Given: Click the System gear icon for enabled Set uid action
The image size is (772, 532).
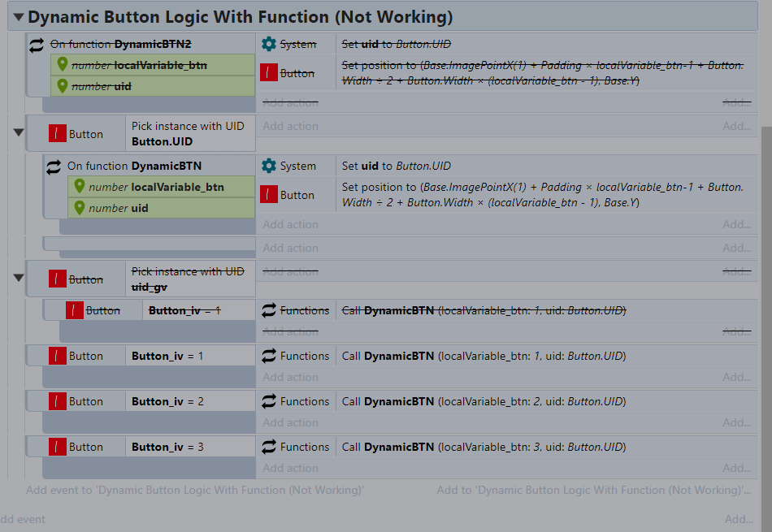Looking at the screenshot, I should pos(269,166).
